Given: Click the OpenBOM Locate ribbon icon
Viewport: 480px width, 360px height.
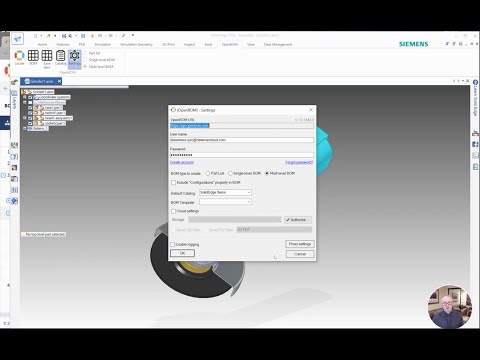Looking at the screenshot, I should [19, 57].
